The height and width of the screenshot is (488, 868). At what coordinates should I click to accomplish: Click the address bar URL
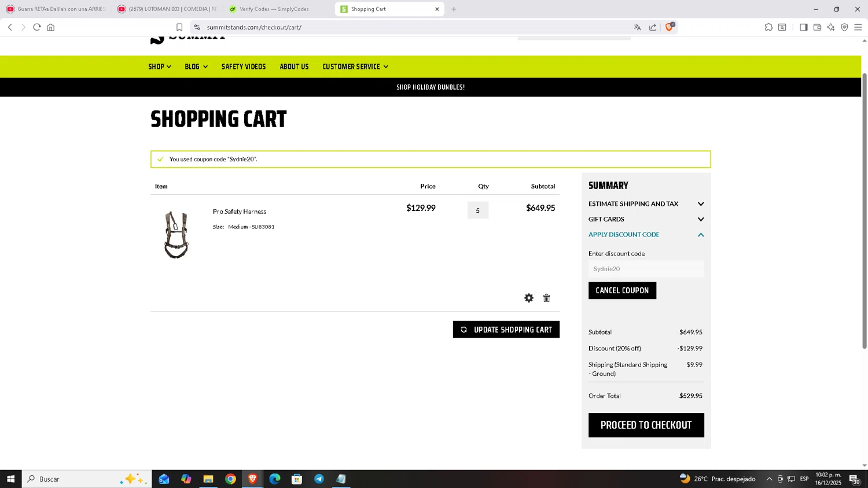coord(254,27)
